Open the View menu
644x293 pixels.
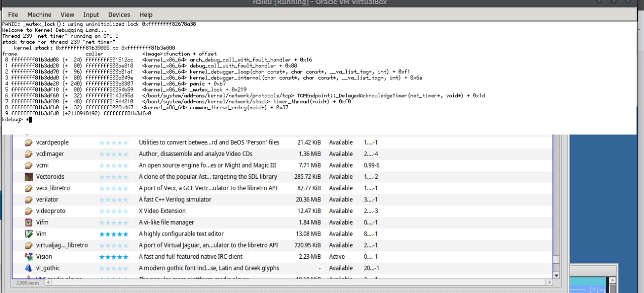click(67, 15)
